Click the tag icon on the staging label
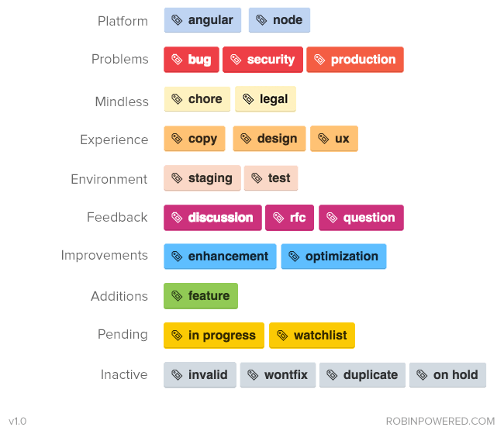 tap(177, 178)
